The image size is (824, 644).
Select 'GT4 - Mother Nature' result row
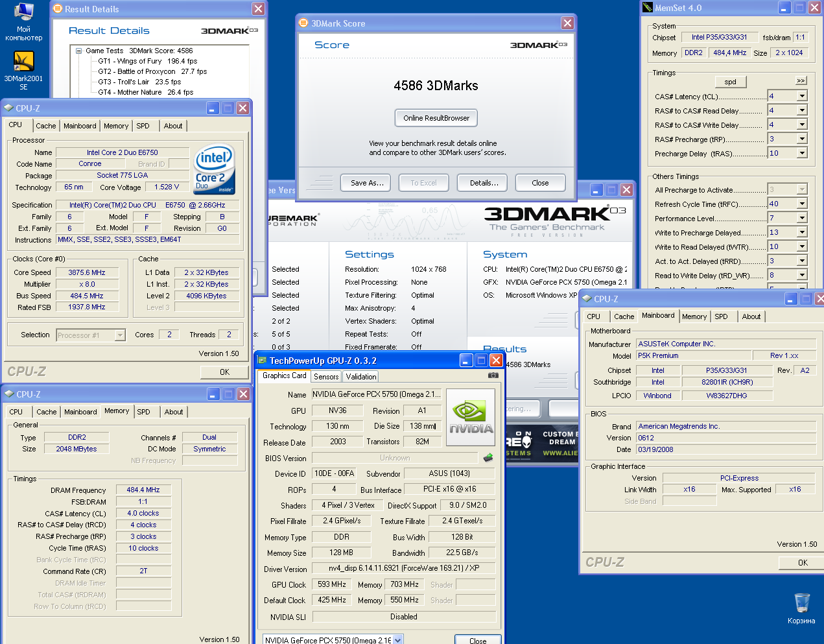click(x=146, y=92)
